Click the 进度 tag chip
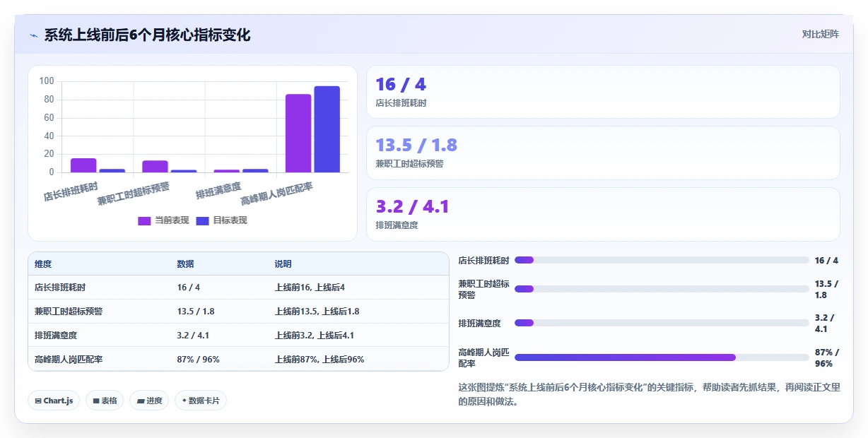The width and height of the screenshot is (868, 438). (x=149, y=401)
